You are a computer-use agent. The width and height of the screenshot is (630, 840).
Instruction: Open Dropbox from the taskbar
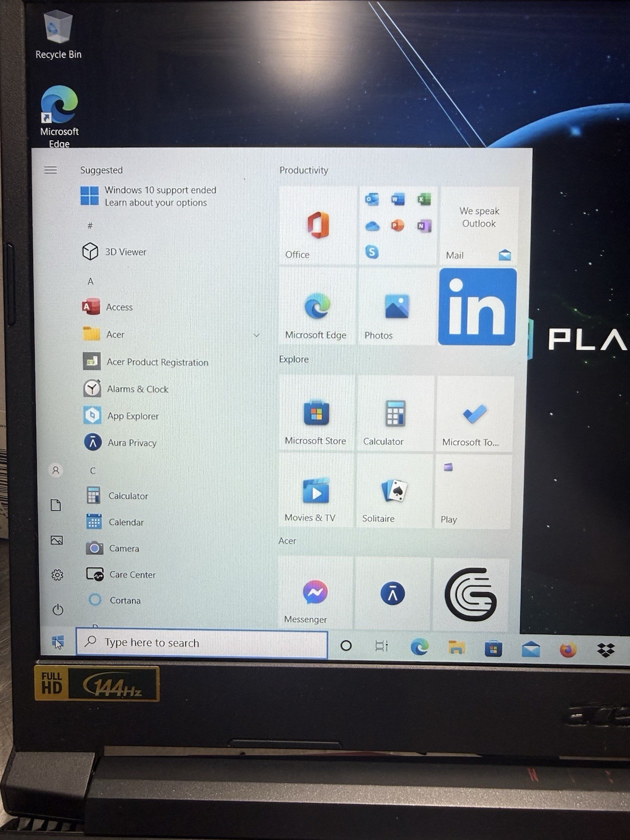(x=606, y=650)
